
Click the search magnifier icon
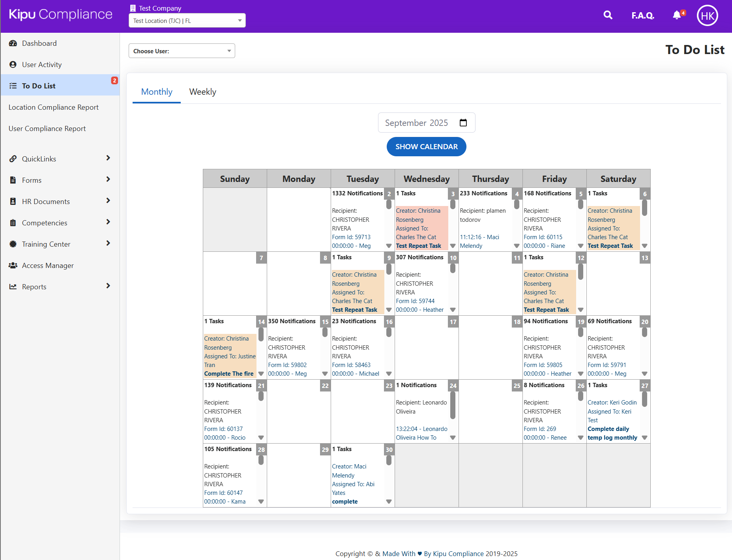point(608,15)
